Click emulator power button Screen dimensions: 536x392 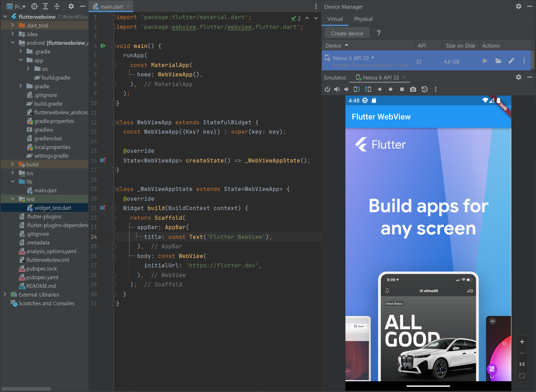327,89
